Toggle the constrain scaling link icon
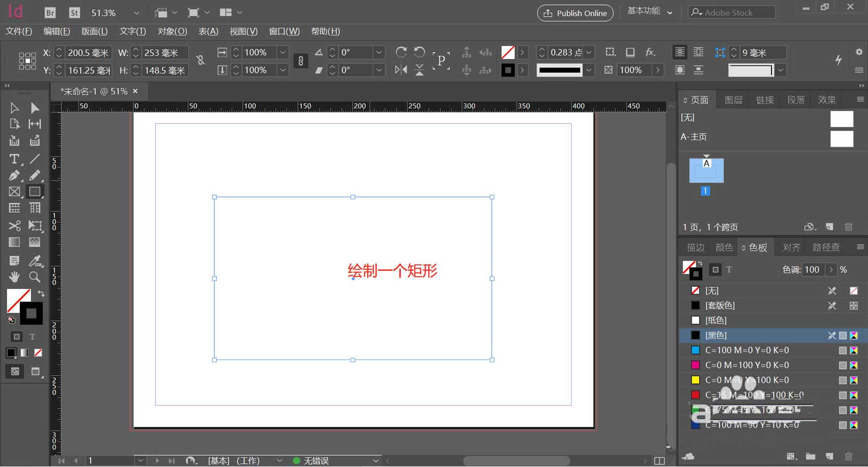The height and width of the screenshot is (467, 868). coord(301,61)
